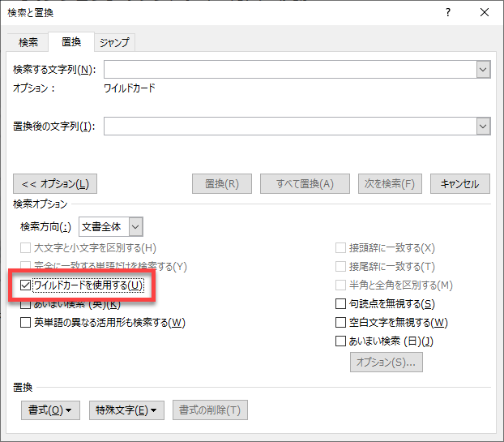Enable あいまい検索 (英) checkbox

(26, 304)
